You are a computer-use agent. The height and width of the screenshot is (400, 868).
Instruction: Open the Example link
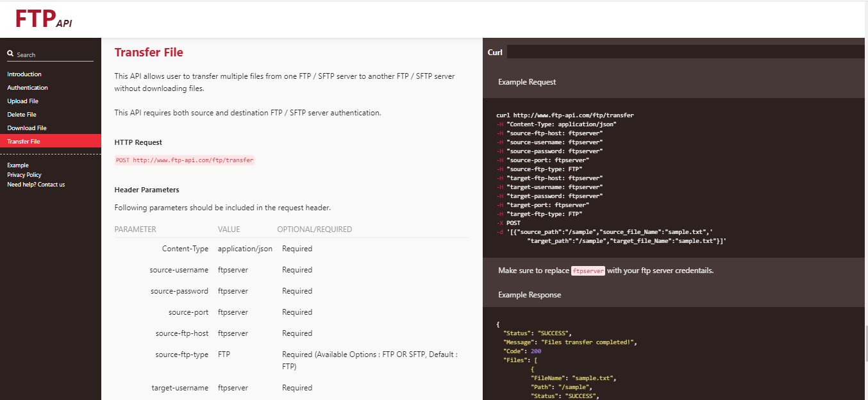[18, 165]
